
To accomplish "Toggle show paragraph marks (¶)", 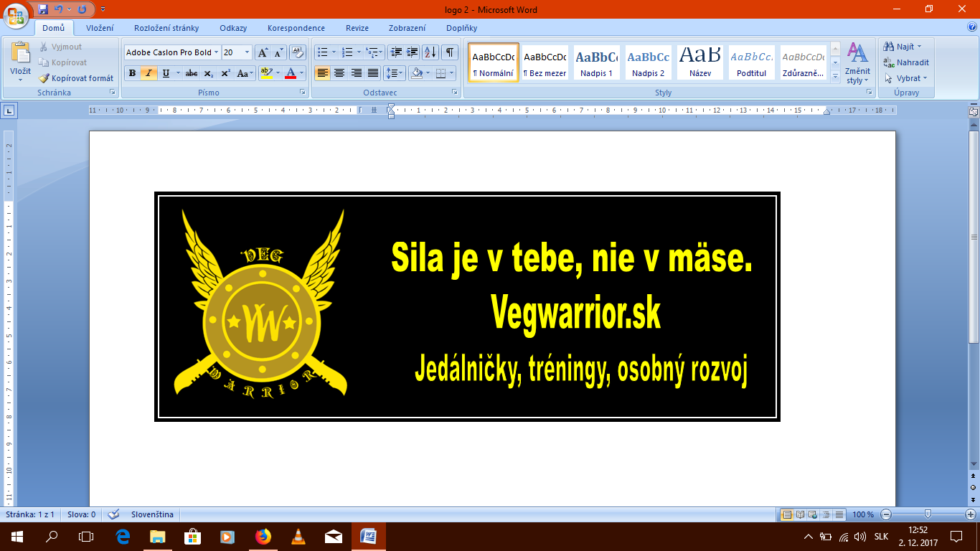I will point(450,52).
